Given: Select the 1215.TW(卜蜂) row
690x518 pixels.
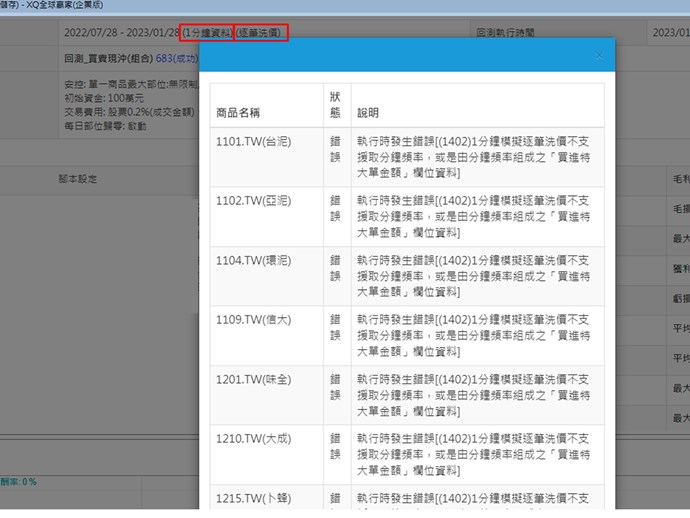Looking at the screenshot, I should click(x=253, y=498).
